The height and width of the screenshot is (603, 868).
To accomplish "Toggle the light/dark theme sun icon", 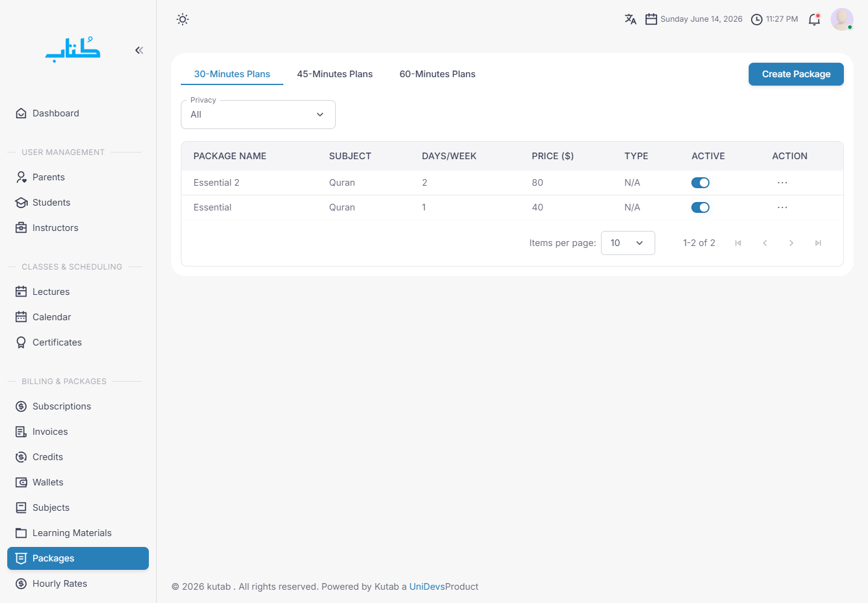I will [183, 19].
